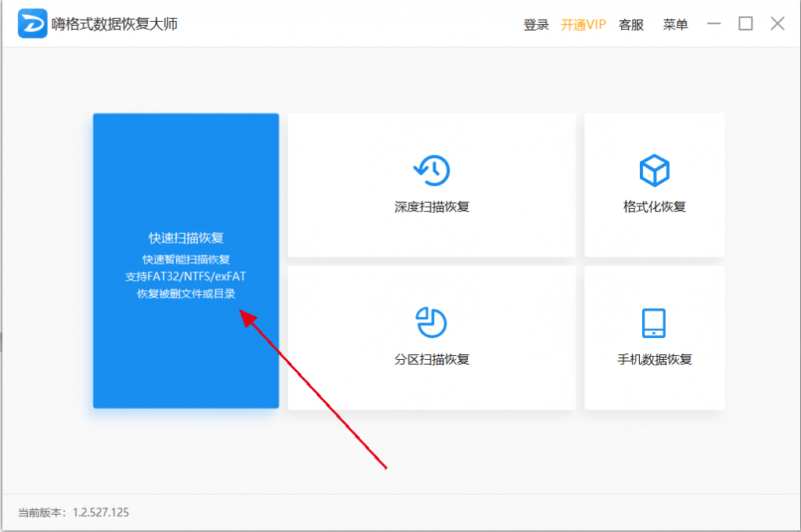
Task: Click the 手机数据恢复 label
Action: pyautogui.click(x=655, y=359)
